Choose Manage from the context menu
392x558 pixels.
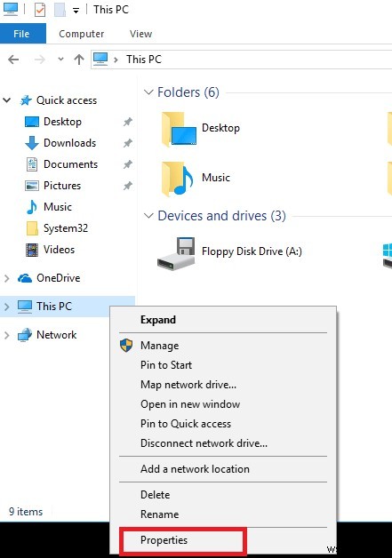point(223,346)
